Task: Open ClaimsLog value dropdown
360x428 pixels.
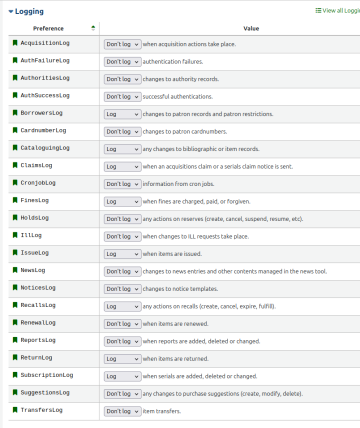Action: pos(122,167)
